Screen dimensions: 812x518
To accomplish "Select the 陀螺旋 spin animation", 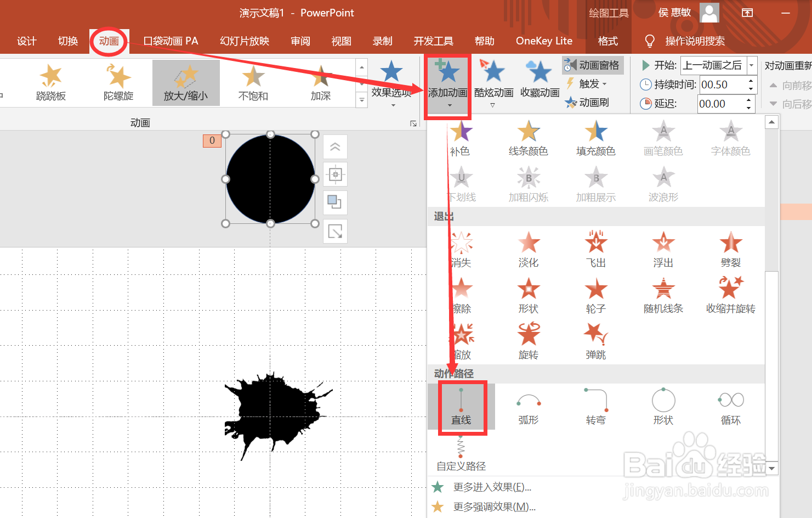I will pos(118,83).
